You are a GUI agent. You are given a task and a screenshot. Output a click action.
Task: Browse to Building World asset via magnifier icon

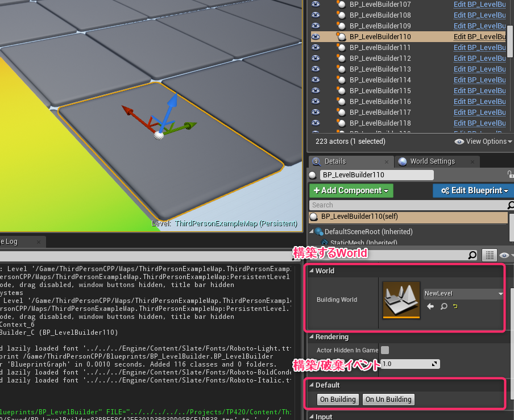point(443,306)
